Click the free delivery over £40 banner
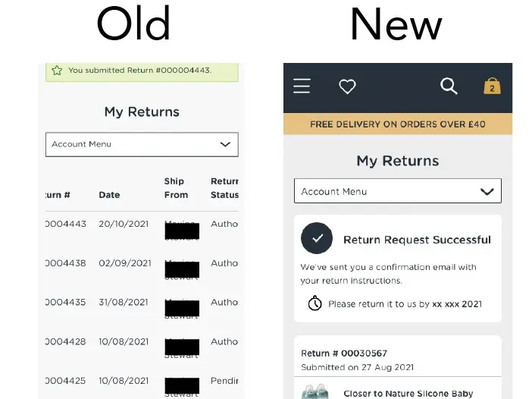The height and width of the screenshot is (399, 532). click(397, 124)
